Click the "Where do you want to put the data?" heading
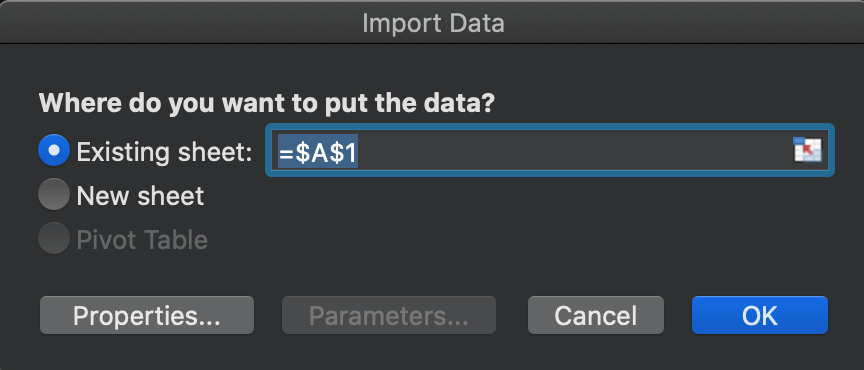The image size is (864, 370). click(267, 104)
